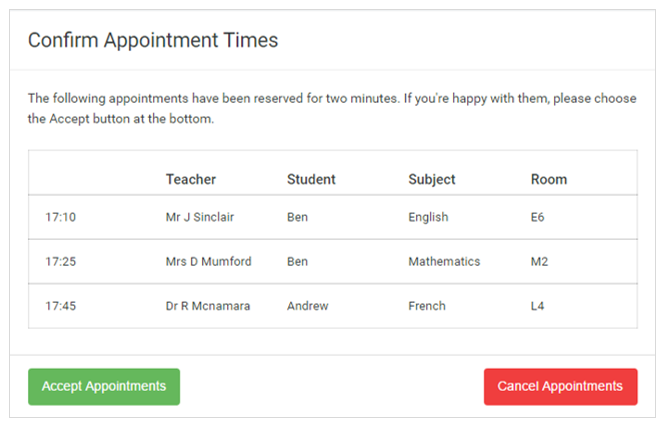669x428 pixels.
Task: Click the Mathematics subject cell
Action: (444, 262)
